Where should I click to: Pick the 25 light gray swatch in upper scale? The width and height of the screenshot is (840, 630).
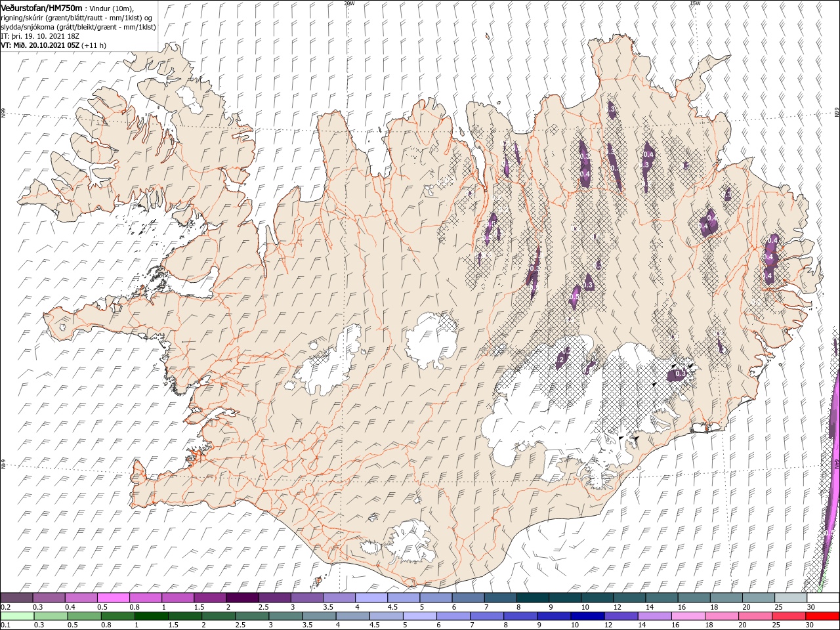pyautogui.click(x=790, y=598)
